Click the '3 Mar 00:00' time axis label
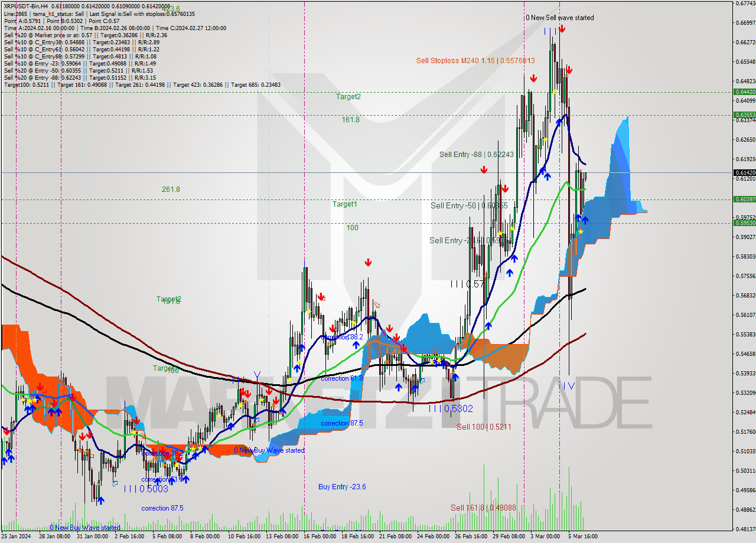The image size is (756, 543). pyautogui.click(x=545, y=537)
